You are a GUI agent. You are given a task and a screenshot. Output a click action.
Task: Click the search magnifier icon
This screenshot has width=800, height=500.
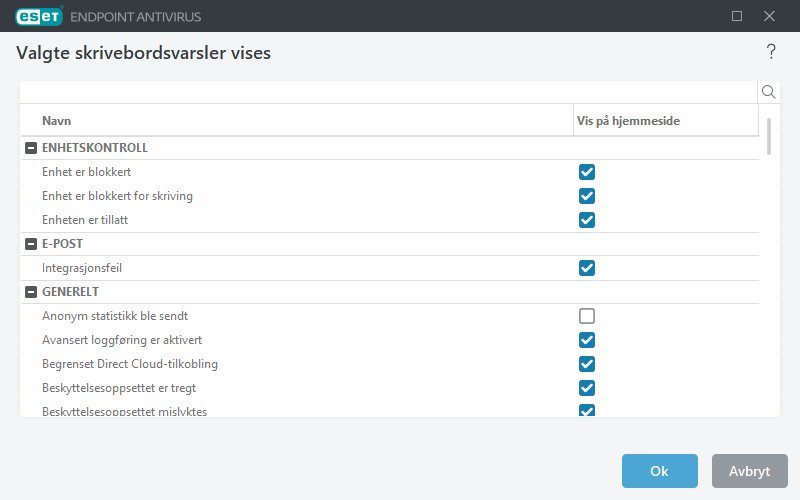tap(769, 92)
